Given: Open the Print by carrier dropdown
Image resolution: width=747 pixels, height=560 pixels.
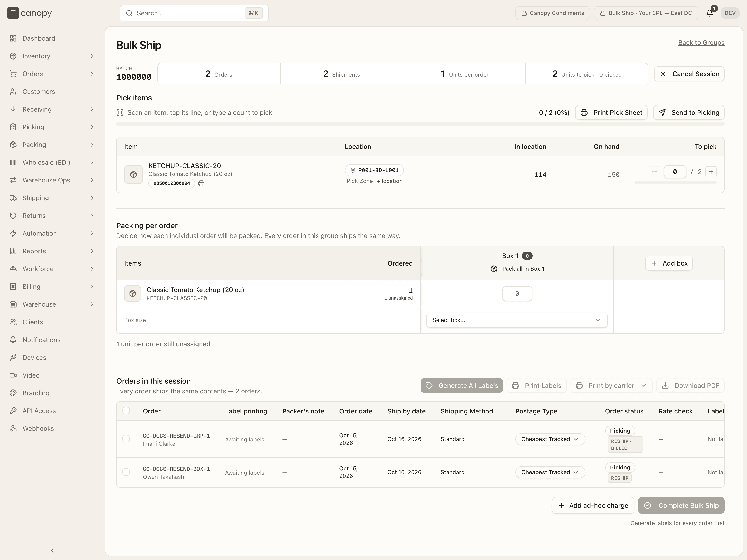Looking at the screenshot, I should click(x=611, y=385).
